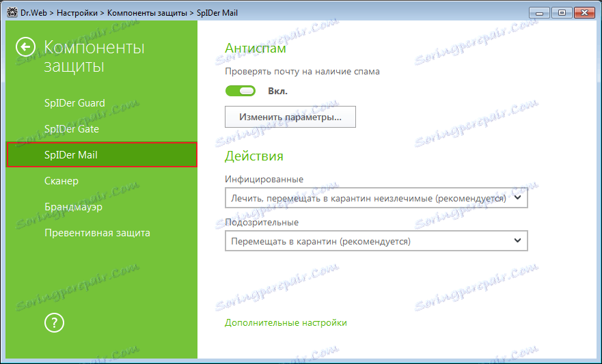This screenshot has height=364, width=602.
Task: Open help via the question mark icon
Action: pyautogui.click(x=54, y=322)
